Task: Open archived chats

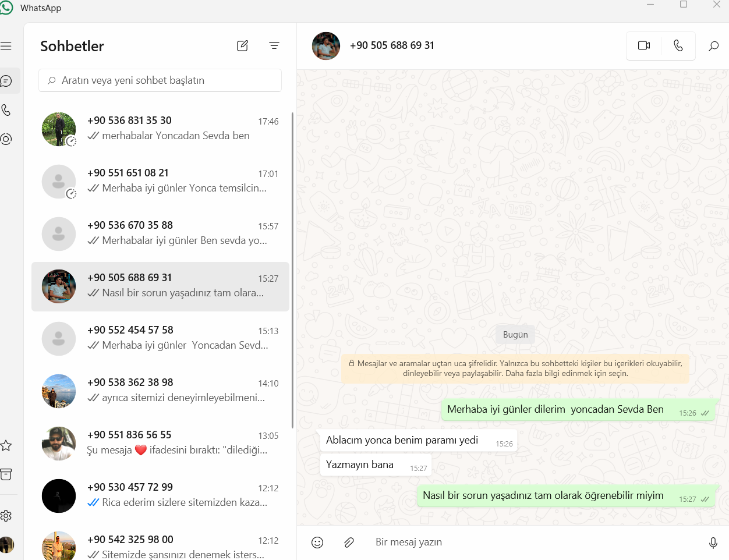Action: click(x=6, y=474)
